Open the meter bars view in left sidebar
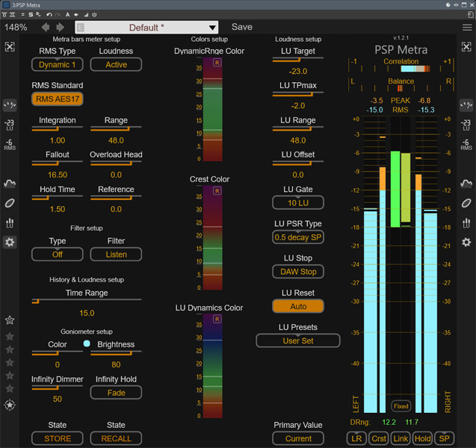476x448 pixels. click(x=10, y=105)
